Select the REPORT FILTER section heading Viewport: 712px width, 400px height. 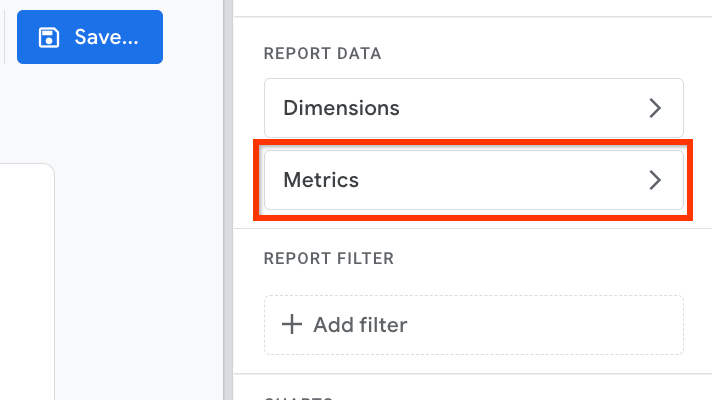[x=329, y=258]
